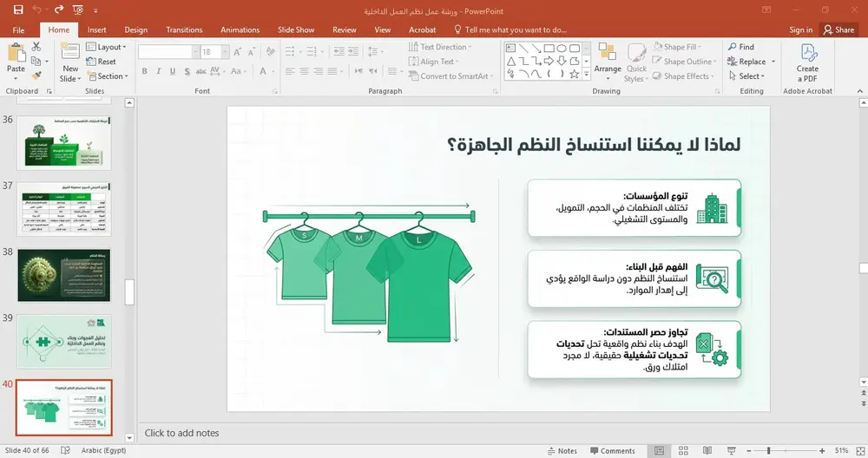Viewport: 868px width, 458px height.
Task: Toggle center text alignment
Action: pyautogui.click(x=304, y=71)
